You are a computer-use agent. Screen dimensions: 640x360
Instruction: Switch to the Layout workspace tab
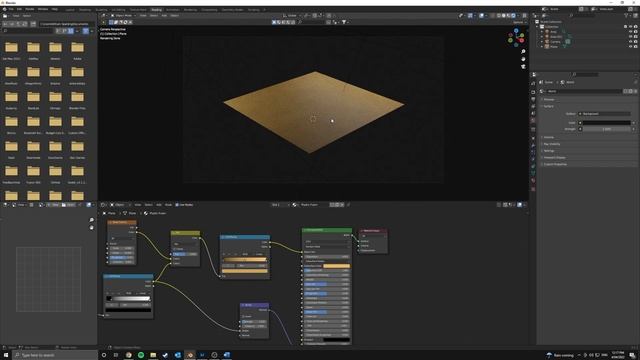(x=70, y=9)
